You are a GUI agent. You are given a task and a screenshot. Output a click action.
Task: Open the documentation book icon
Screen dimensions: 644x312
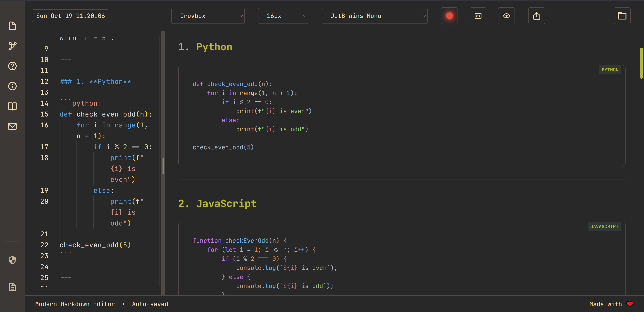pyautogui.click(x=12, y=106)
